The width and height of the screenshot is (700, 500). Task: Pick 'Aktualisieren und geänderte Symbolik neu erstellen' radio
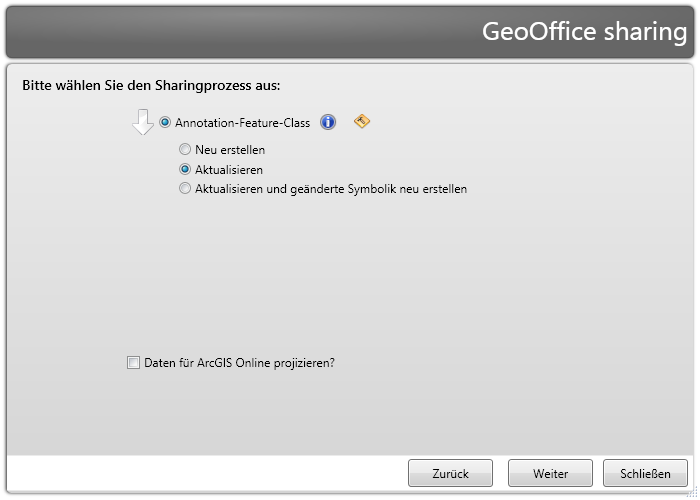[185, 189]
